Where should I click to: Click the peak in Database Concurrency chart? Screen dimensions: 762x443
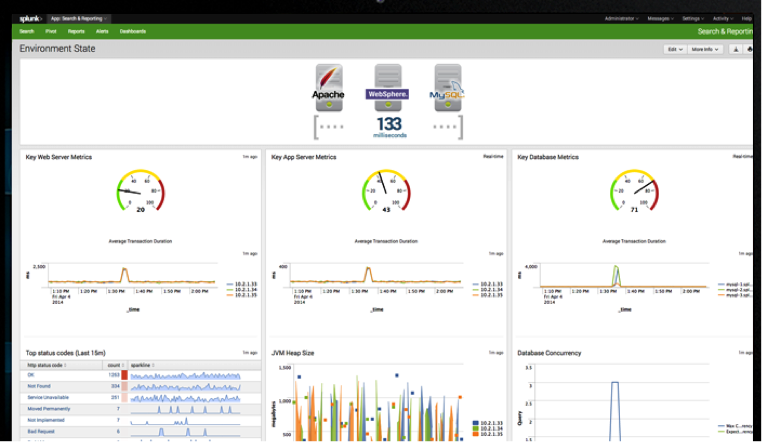point(615,384)
